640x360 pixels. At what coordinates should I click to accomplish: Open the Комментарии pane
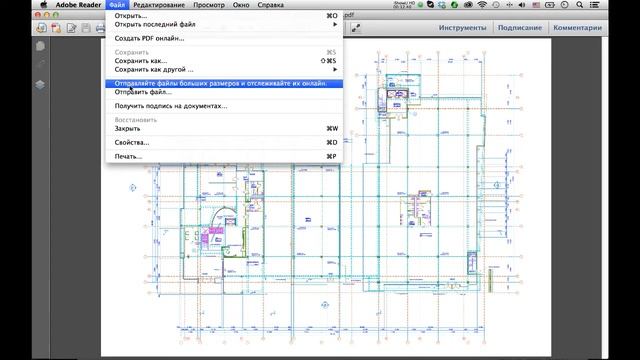click(577, 28)
